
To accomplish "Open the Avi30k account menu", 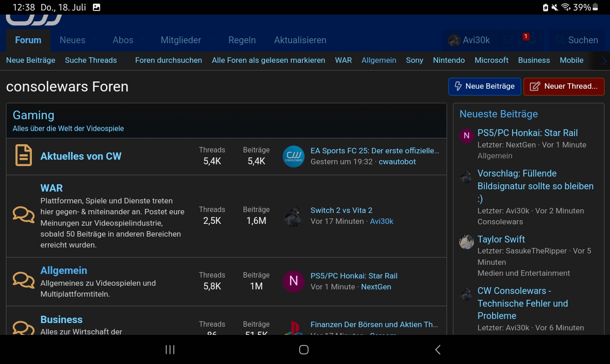I will point(469,40).
